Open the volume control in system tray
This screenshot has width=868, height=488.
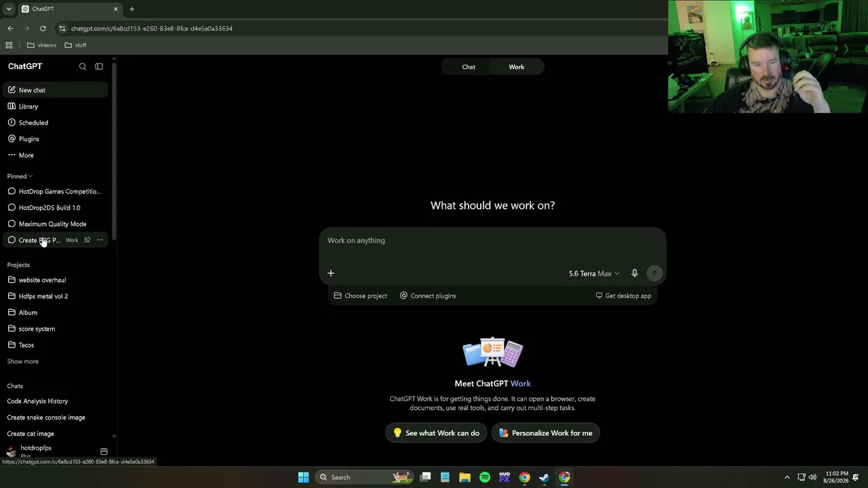coord(812,477)
